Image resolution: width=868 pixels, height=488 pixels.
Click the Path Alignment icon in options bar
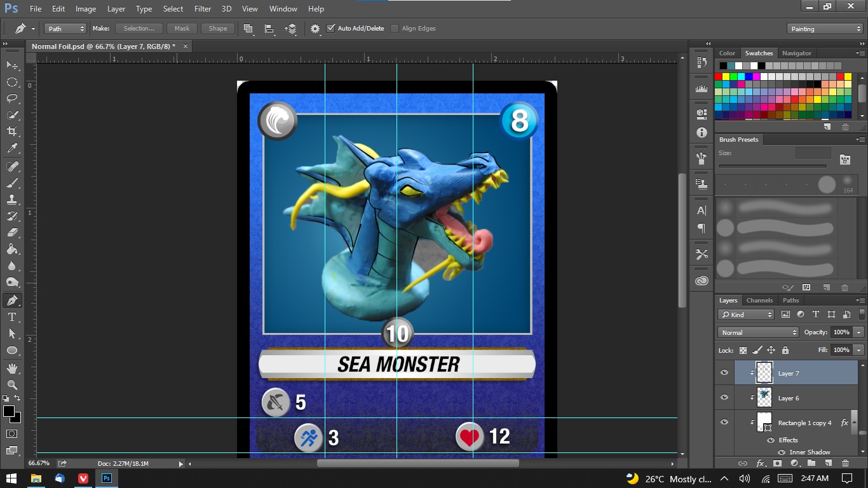coord(269,29)
